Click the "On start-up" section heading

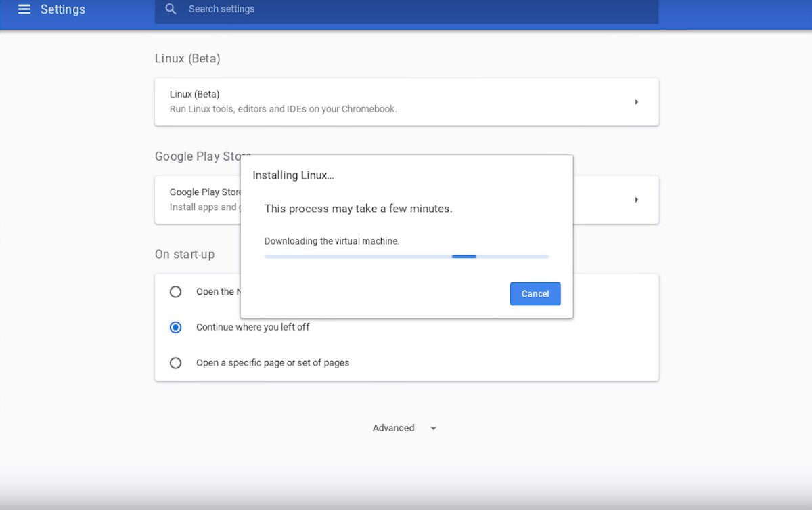tap(185, 254)
